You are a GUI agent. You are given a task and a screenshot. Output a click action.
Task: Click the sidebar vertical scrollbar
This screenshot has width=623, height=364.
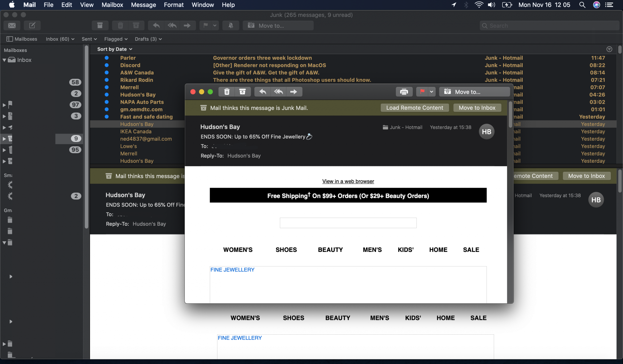tap(86, 137)
